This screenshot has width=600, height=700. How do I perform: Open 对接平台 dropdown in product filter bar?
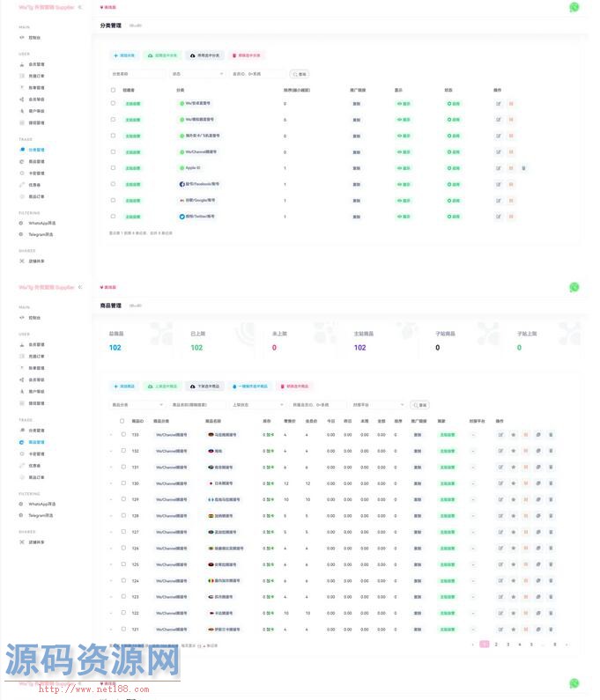coord(378,405)
